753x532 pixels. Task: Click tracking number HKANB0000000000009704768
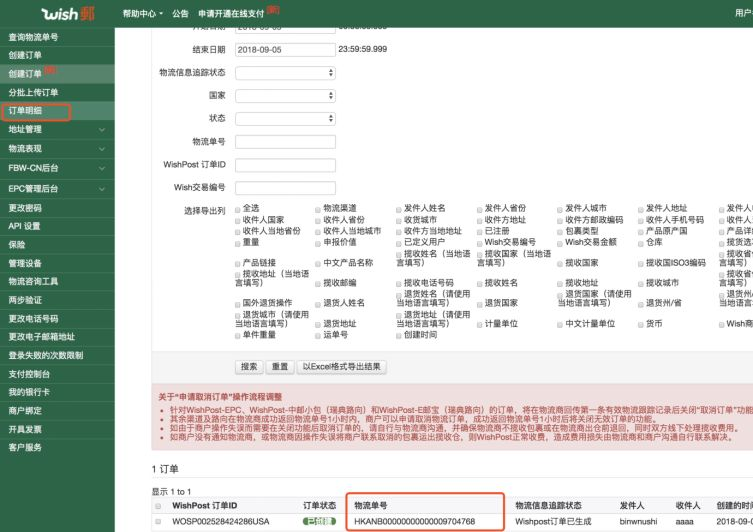pos(414,521)
